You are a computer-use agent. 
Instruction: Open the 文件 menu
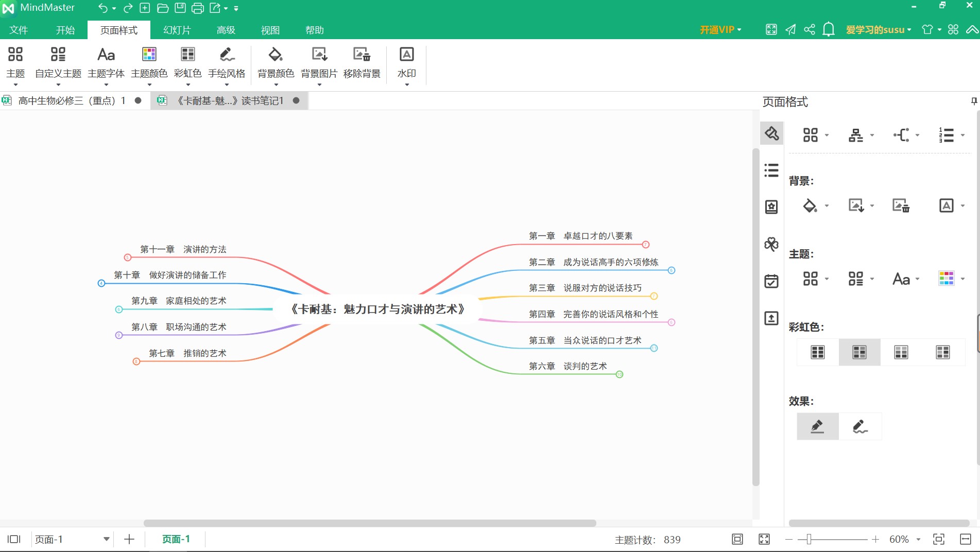tap(19, 30)
